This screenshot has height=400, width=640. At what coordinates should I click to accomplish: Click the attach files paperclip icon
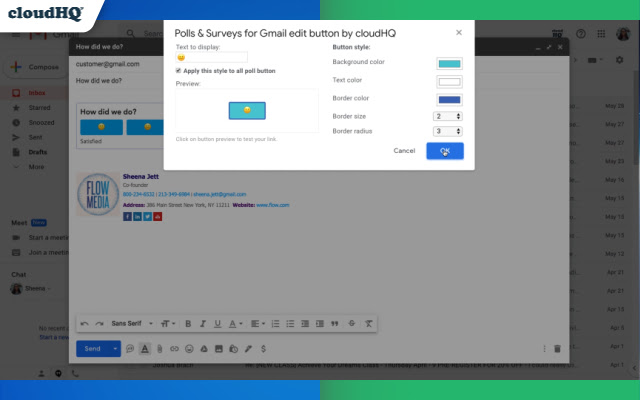click(x=160, y=349)
